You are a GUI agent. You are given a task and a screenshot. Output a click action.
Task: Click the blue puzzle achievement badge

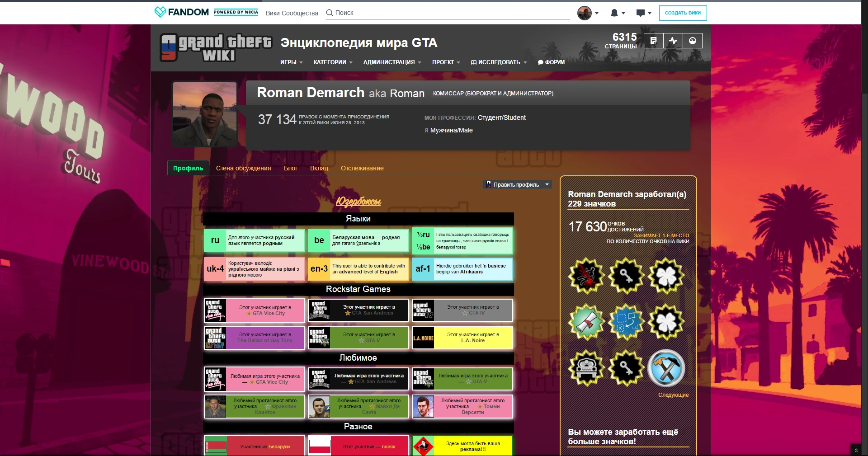(626, 322)
